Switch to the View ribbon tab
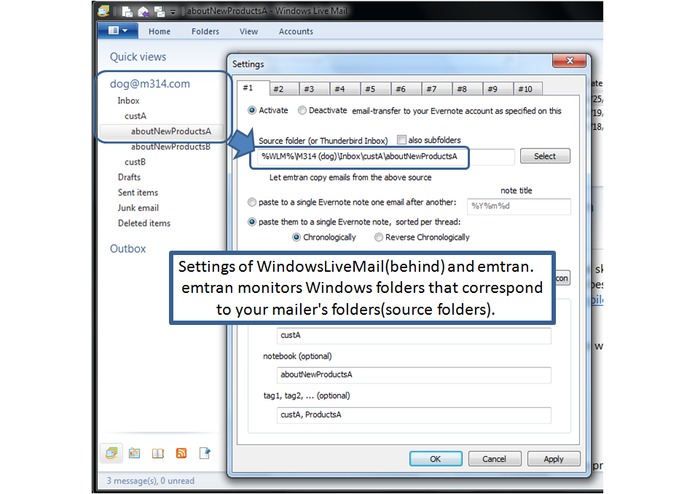Screen dimensions: 695x494 point(249,31)
